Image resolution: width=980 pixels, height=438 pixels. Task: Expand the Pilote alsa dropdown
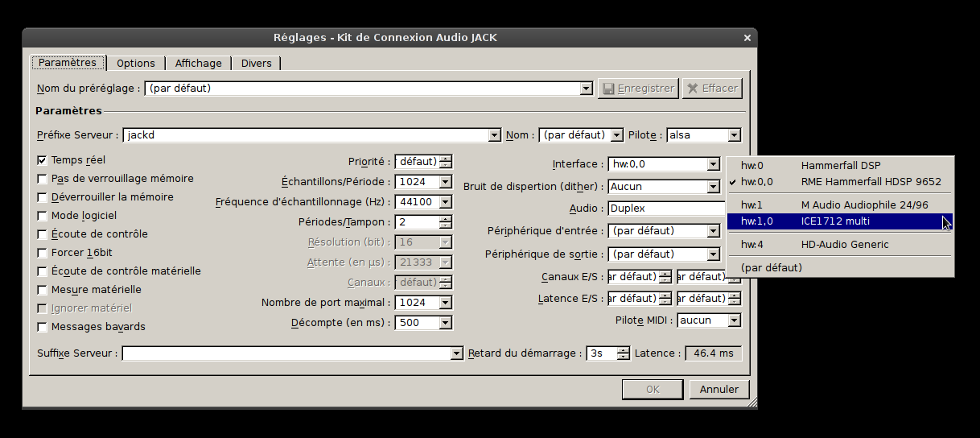pos(734,135)
